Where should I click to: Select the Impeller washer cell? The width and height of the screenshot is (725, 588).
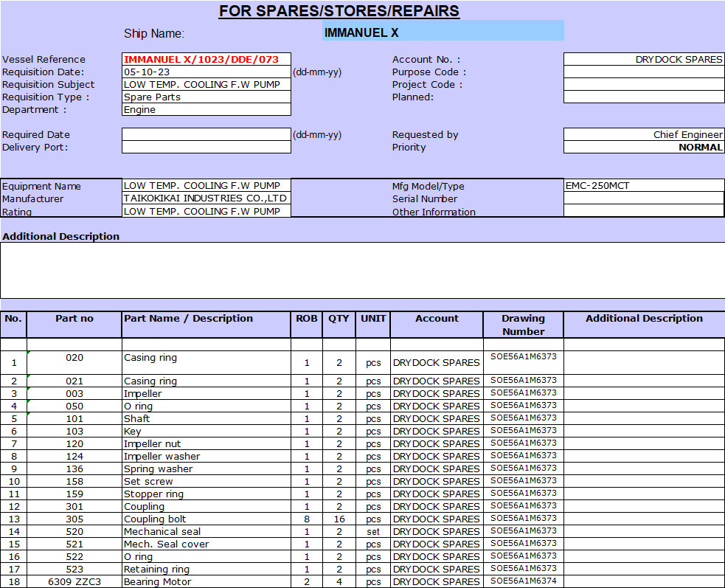(207, 456)
